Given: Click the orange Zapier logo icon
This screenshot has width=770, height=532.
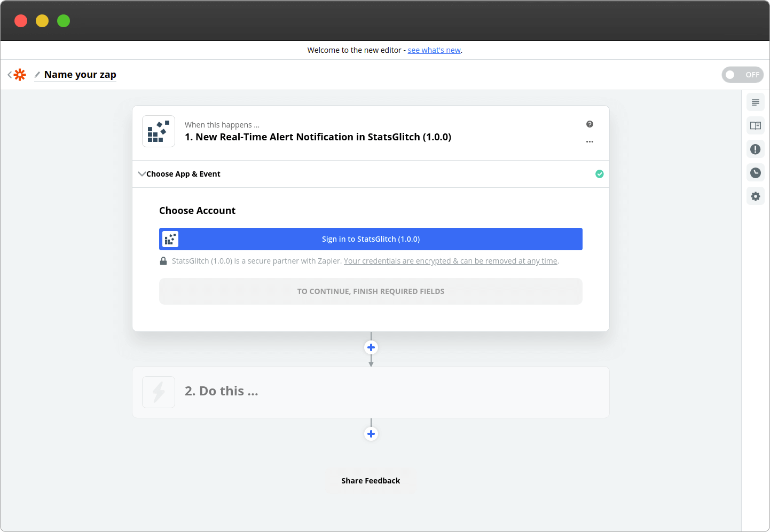Looking at the screenshot, I should tap(20, 75).
